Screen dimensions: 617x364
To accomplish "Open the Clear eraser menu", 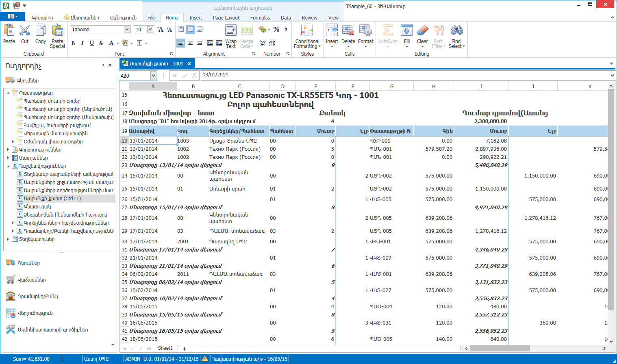I will pyautogui.click(x=422, y=36).
